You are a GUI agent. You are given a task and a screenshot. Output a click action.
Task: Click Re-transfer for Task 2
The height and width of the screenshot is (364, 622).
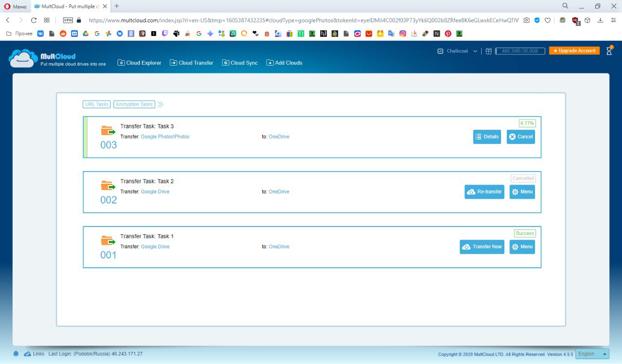tap(484, 191)
